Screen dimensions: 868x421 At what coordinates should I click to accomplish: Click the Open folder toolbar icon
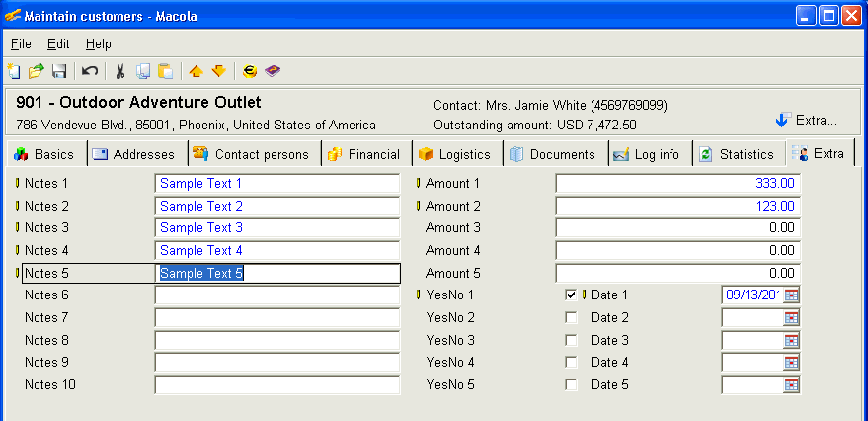(x=37, y=71)
